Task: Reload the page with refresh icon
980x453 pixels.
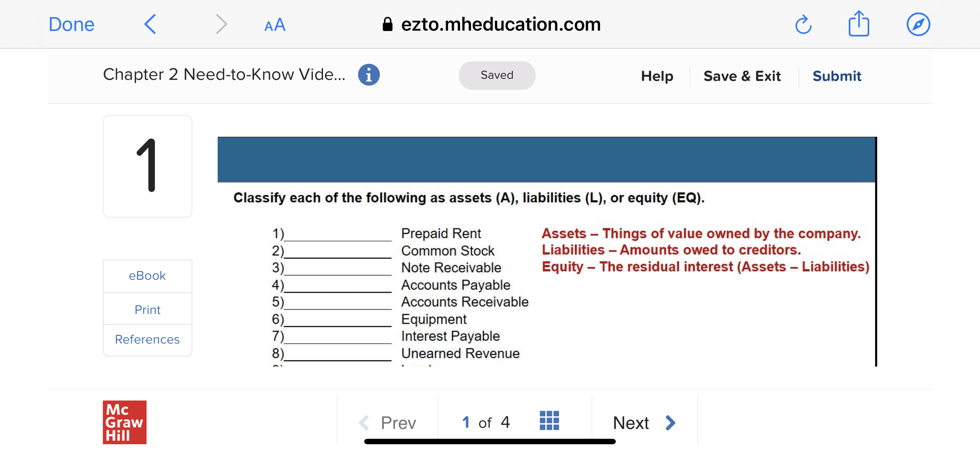Action: [803, 25]
